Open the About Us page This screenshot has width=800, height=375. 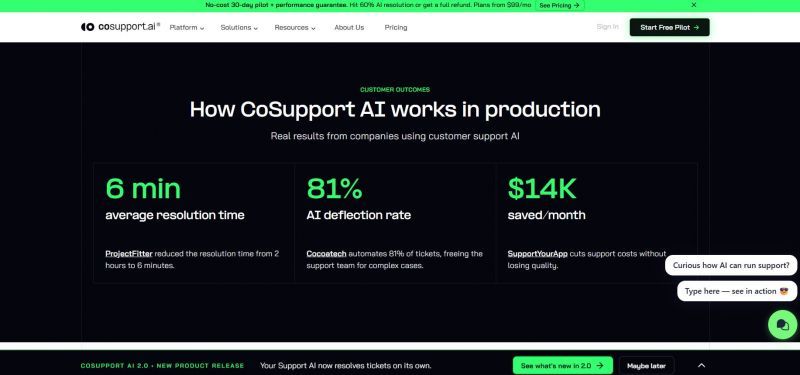pos(349,28)
